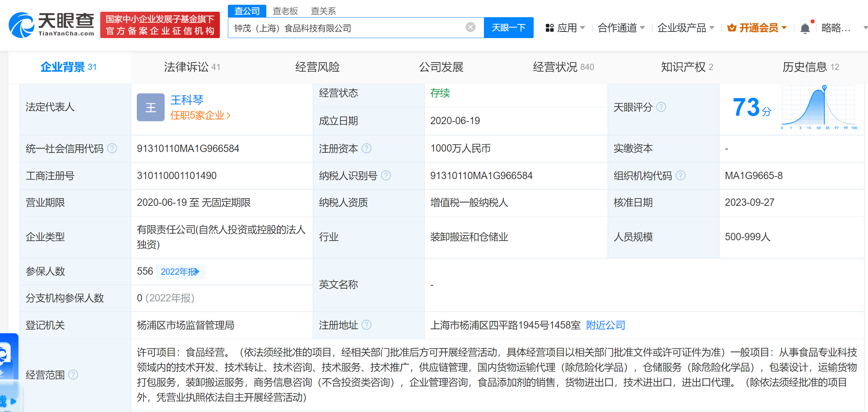Click organization code MA1G9665-8
Image resolution: width=868 pixels, height=412 pixels.
(x=754, y=175)
